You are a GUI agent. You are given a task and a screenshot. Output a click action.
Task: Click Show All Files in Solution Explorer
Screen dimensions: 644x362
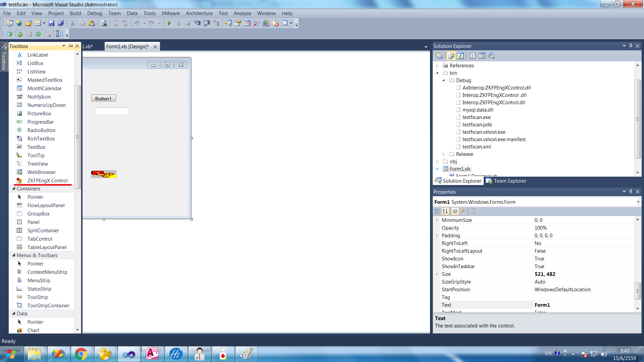(x=451, y=56)
